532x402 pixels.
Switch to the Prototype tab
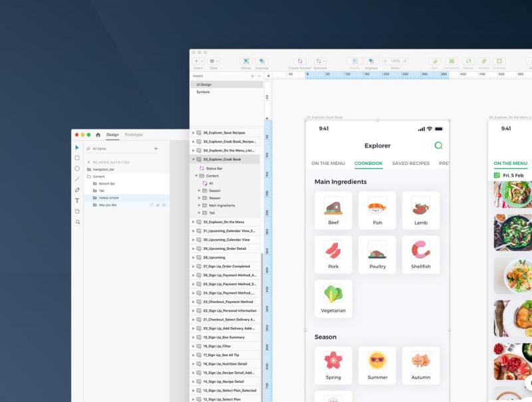[x=134, y=135]
